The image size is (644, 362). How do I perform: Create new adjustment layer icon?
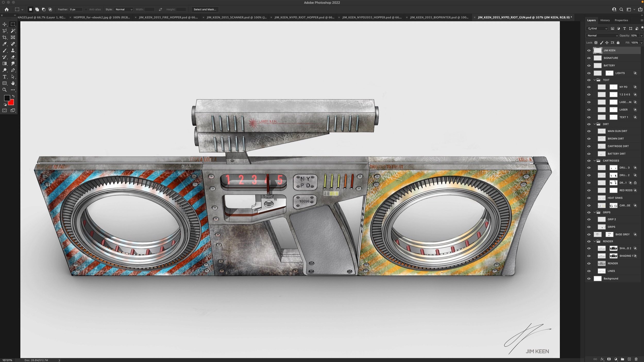click(616, 359)
